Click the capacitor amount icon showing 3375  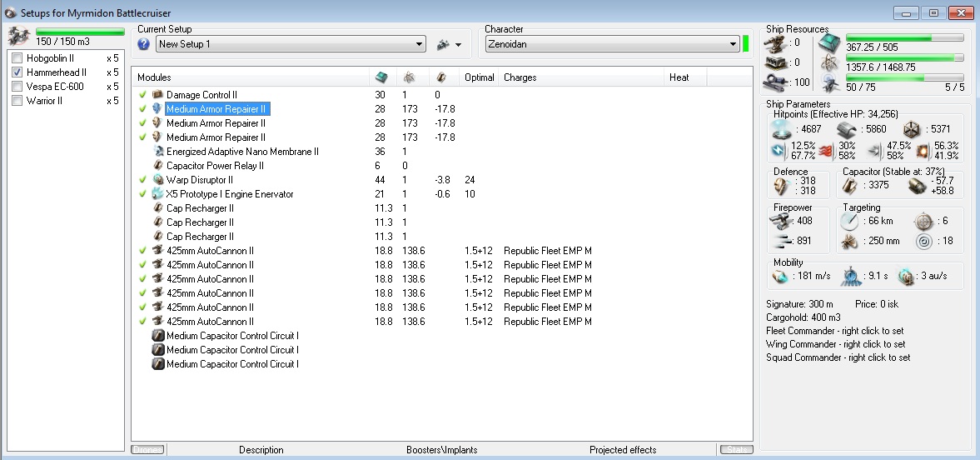coord(851,185)
